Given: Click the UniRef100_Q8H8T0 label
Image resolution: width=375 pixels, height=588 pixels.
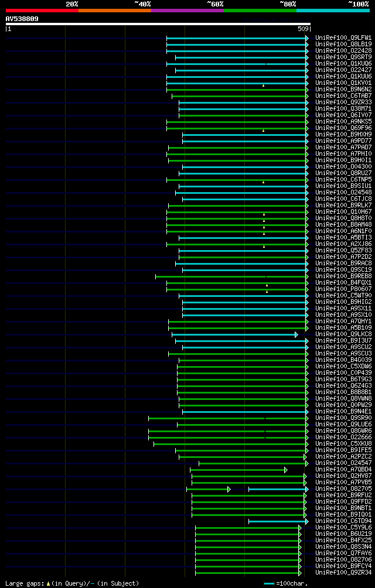Looking at the screenshot, I should coord(343,218).
